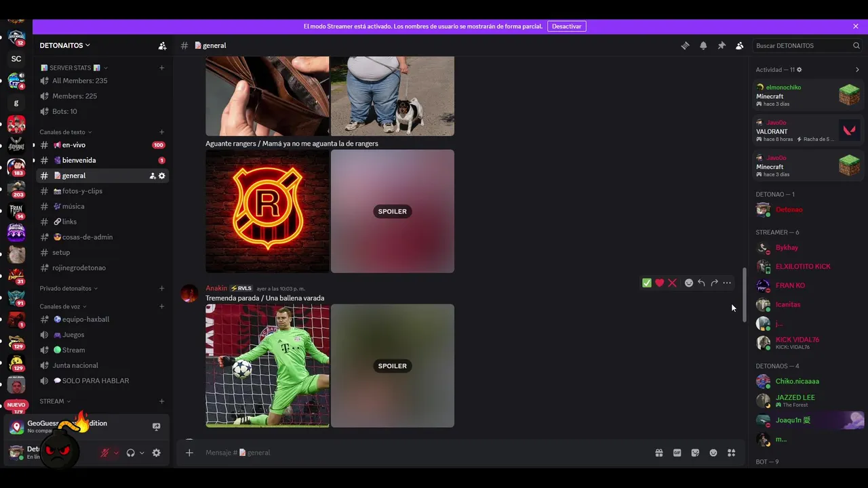
Task: Click the GeoGuessr screen share icon
Action: click(157, 427)
